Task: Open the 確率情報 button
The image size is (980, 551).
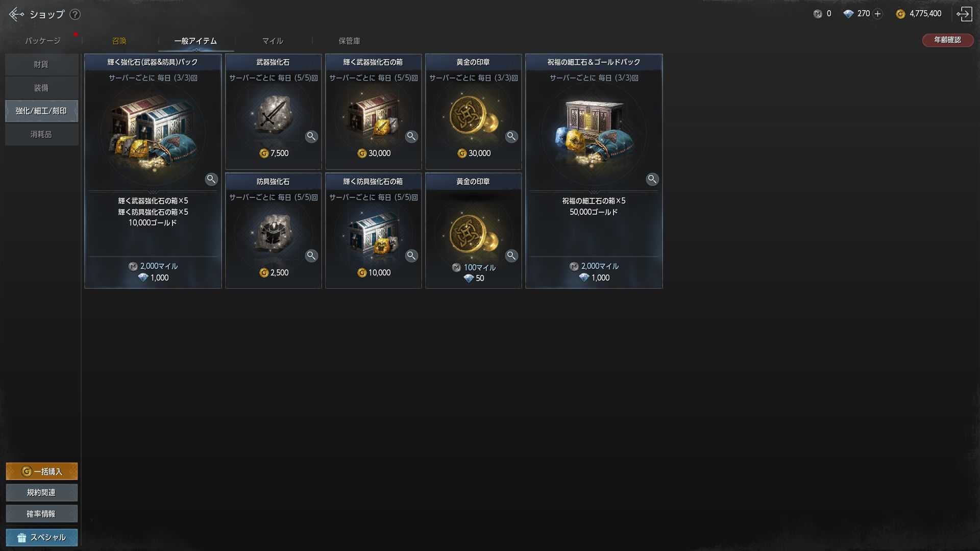Action: tap(42, 514)
